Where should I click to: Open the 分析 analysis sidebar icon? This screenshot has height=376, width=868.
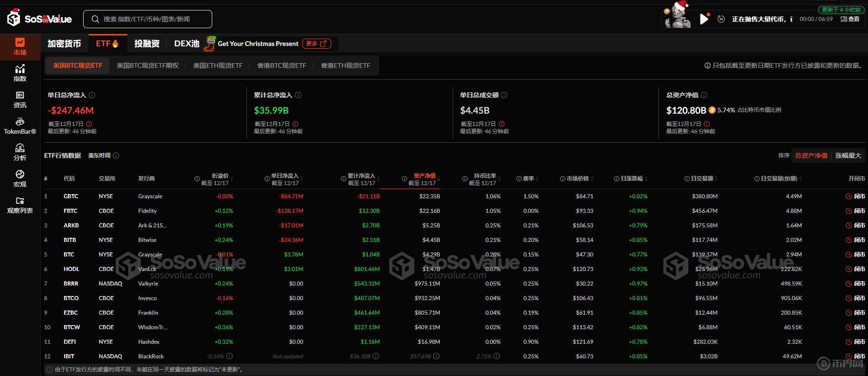coord(20,152)
